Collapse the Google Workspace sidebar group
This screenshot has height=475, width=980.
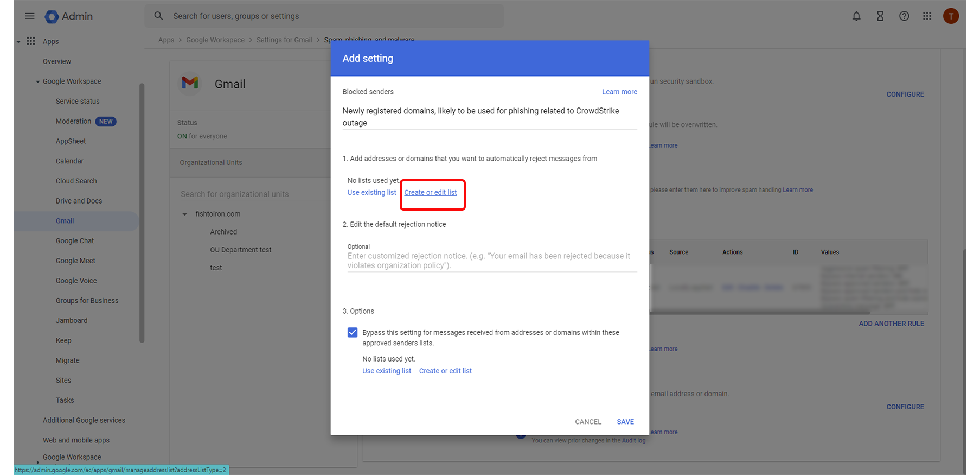(x=38, y=82)
